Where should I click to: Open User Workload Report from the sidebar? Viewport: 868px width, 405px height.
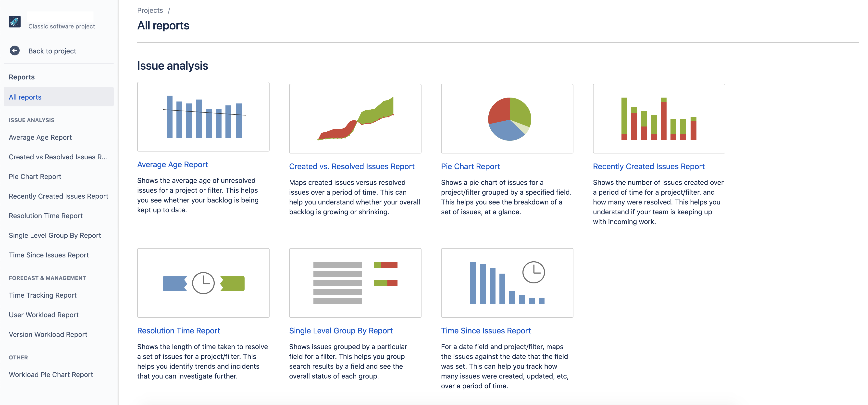(x=43, y=315)
